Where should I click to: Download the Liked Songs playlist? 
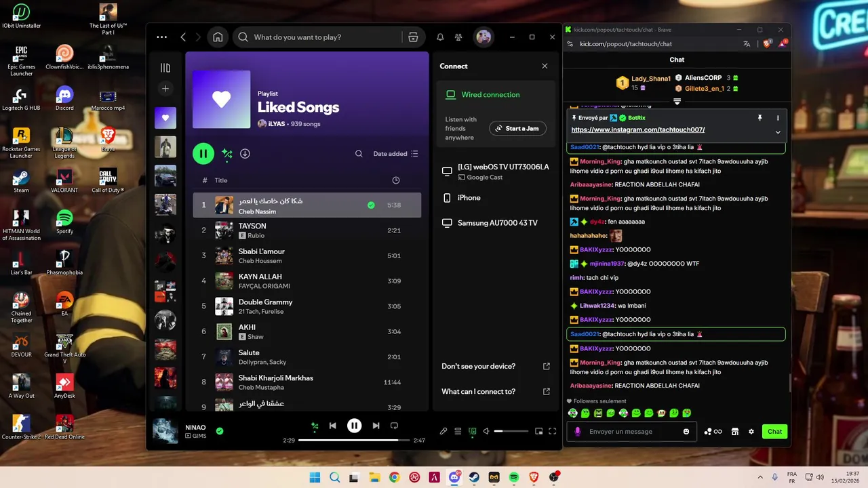click(245, 154)
